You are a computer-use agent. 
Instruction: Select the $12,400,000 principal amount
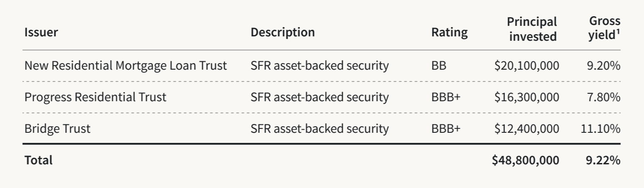point(526,128)
